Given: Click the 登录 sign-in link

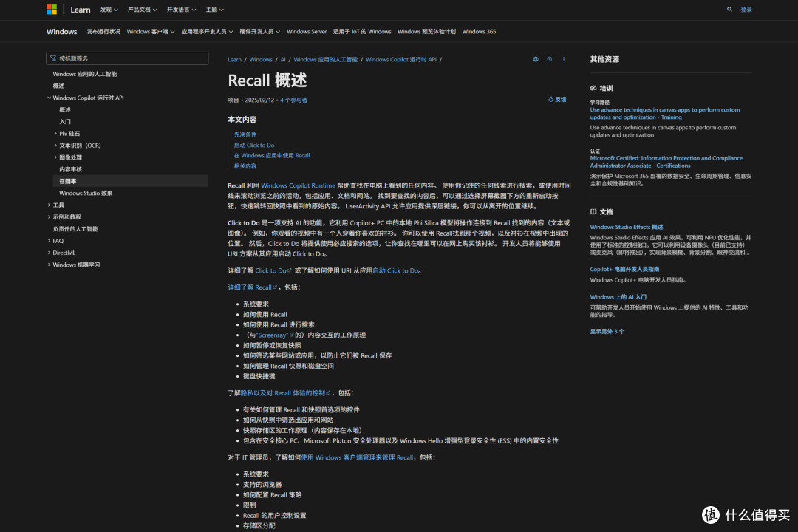Looking at the screenshot, I should click(x=746, y=9).
